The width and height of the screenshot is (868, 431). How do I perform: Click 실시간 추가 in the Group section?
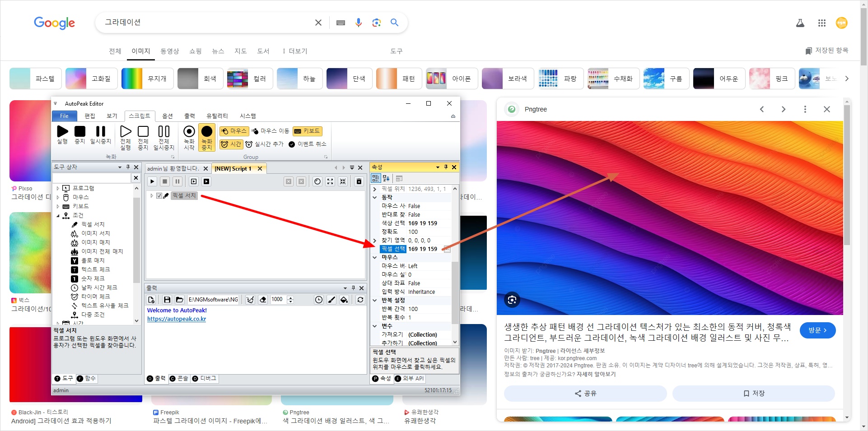(x=265, y=144)
